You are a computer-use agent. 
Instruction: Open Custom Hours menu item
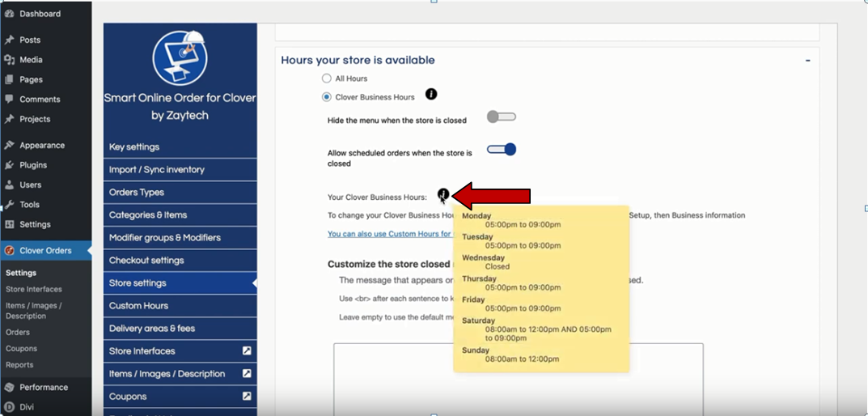pos(180,306)
